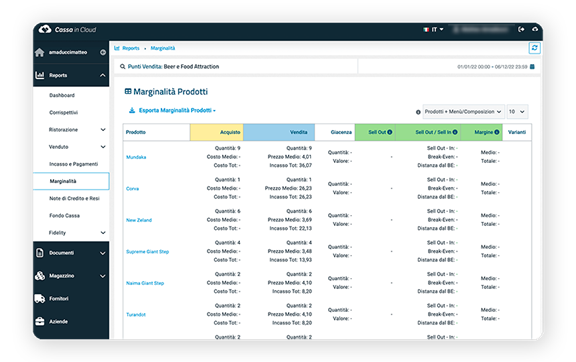Select Incasso e Pagamenti menu item
Image resolution: width=576 pixels, height=362 pixels.
[x=73, y=164]
